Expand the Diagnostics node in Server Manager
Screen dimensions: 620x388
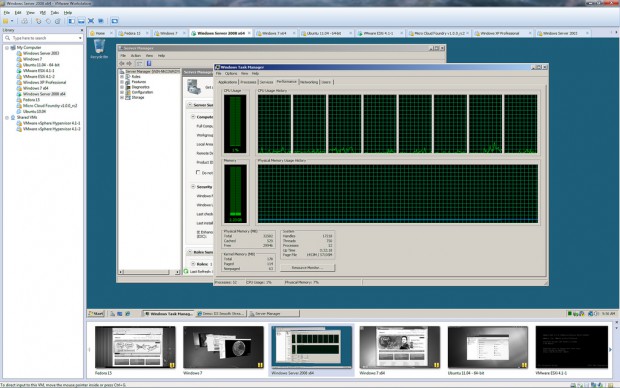(122, 87)
